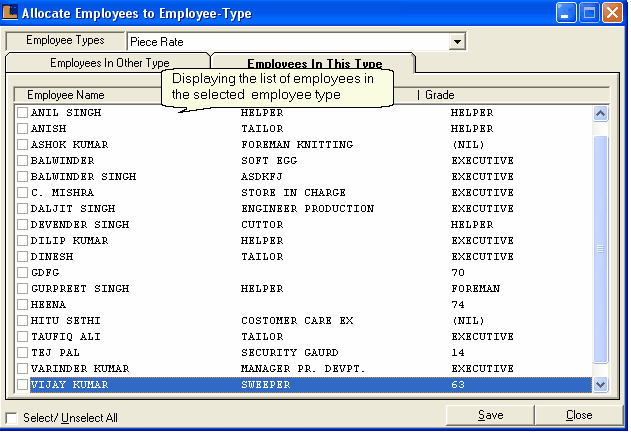Click the ASDKFJ designation cell
Image resolution: width=631 pixels, height=434 pixels.
click(x=262, y=176)
